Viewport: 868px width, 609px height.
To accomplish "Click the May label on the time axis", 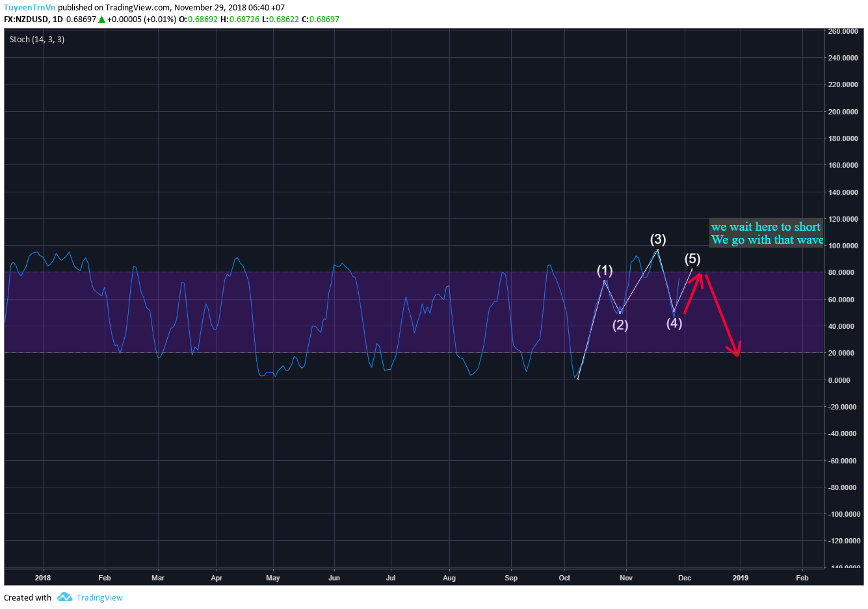I will point(273,578).
